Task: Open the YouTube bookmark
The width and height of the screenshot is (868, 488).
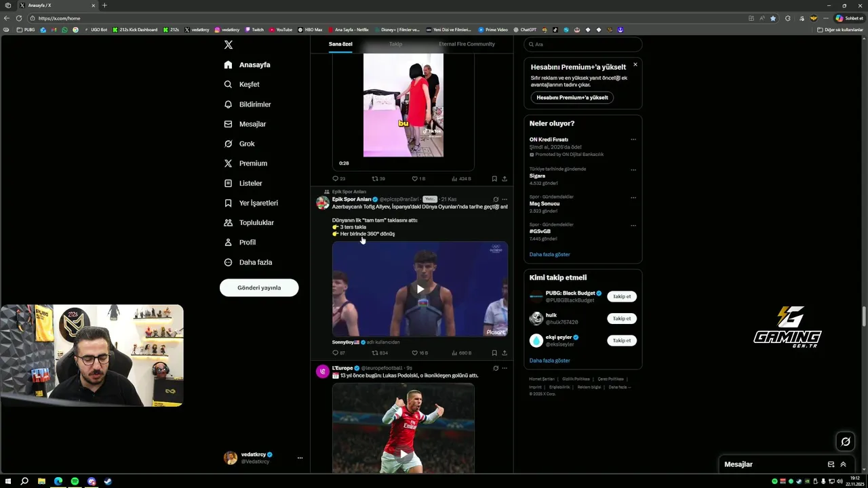Action: 281,30
